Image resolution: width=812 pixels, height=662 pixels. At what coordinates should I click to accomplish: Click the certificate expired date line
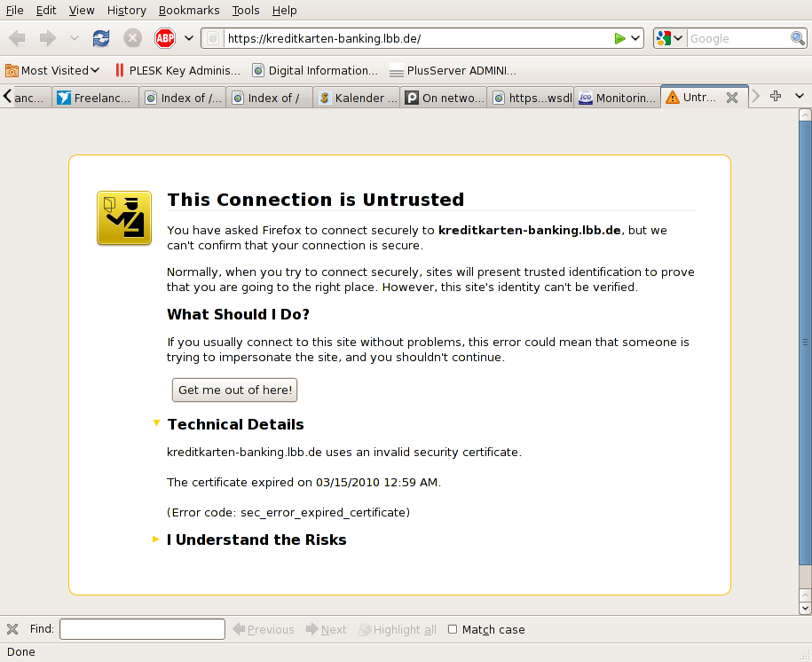304,482
